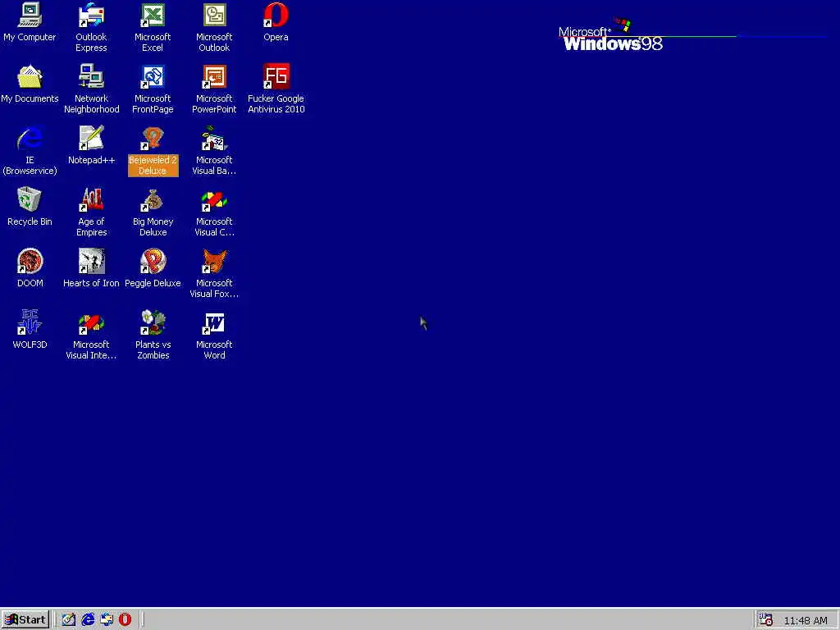Image resolution: width=840 pixels, height=630 pixels.
Task: Open the Start menu
Action: pyautogui.click(x=25, y=620)
